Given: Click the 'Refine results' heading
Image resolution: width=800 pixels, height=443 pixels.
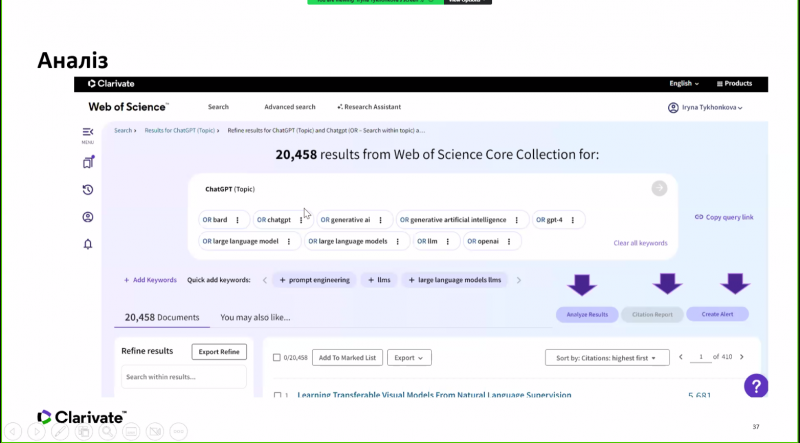Looking at the screenshot, I should coord(147,351).
